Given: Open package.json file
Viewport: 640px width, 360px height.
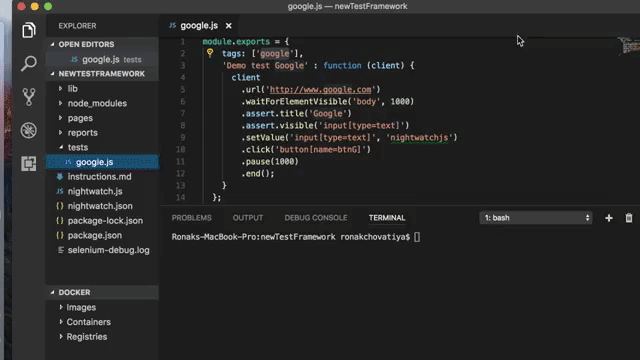Looking at the screenshot, I should (102, 236).
